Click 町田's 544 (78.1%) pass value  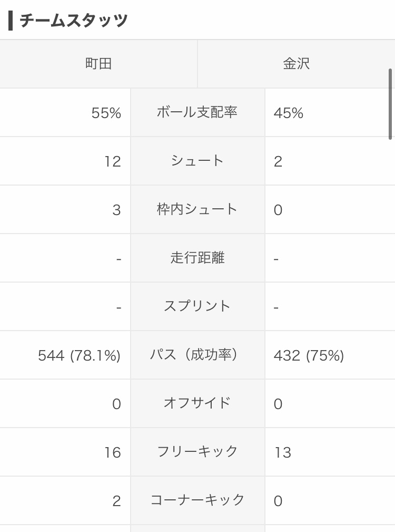tap(79, 356)
